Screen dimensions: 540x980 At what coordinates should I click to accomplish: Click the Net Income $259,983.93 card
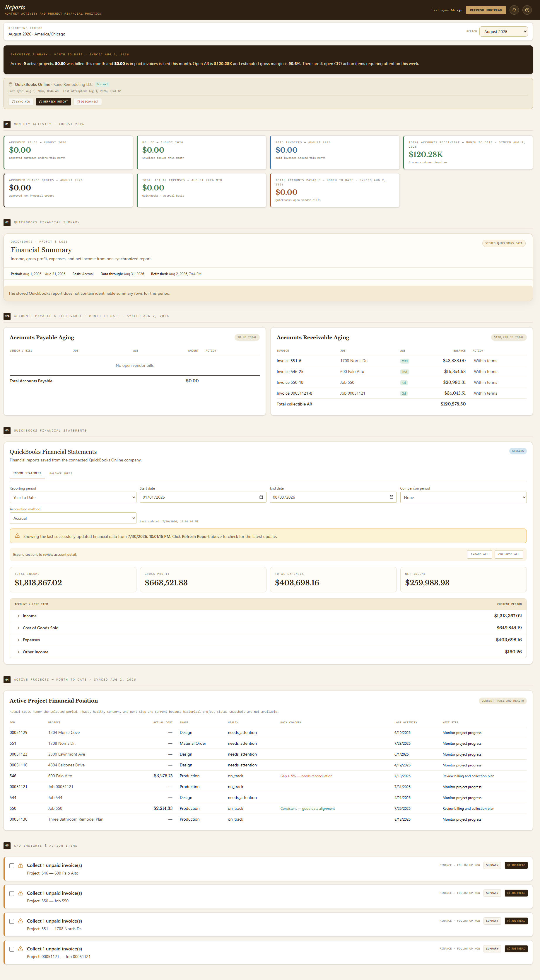pyautogui.click(x=463, y=580)
